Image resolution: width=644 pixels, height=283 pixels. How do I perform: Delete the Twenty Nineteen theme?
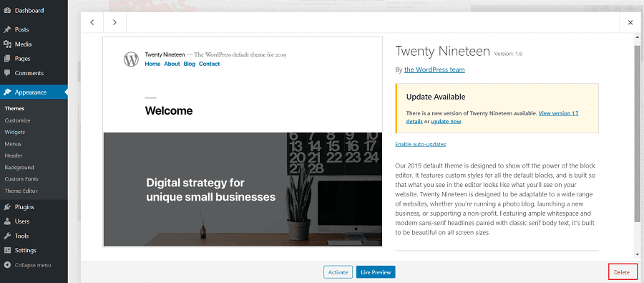pos(622,272)
